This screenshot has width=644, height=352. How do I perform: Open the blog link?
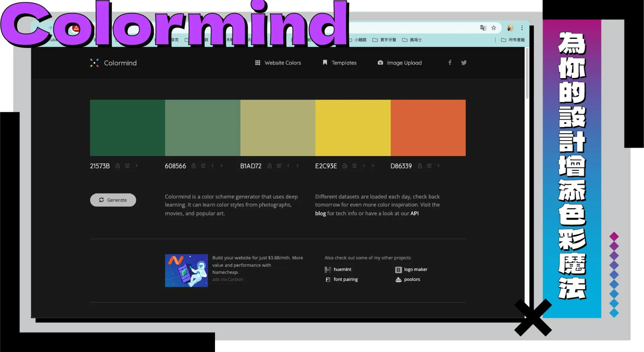click(x=320, y=213)
